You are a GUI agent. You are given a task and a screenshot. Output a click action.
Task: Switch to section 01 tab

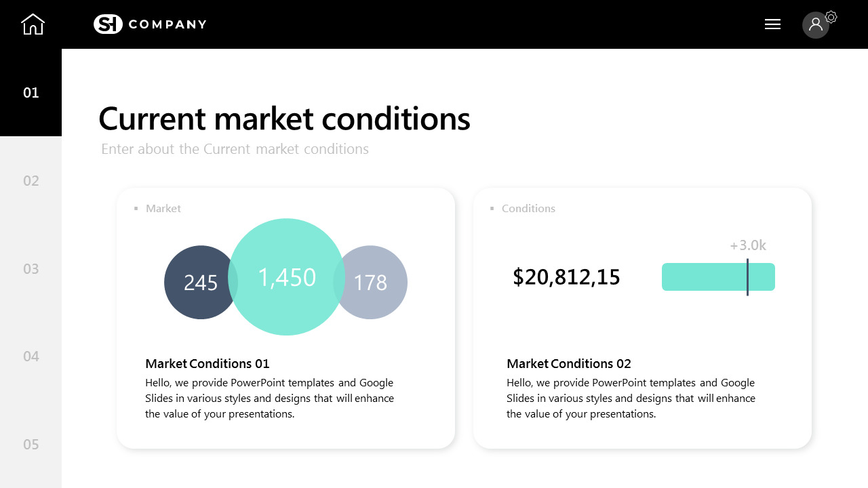[31, 93]
